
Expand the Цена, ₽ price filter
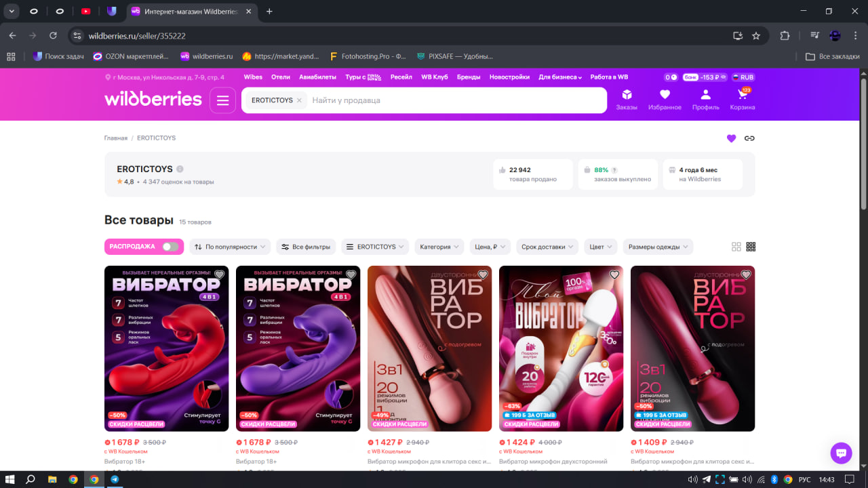[490, 247]
